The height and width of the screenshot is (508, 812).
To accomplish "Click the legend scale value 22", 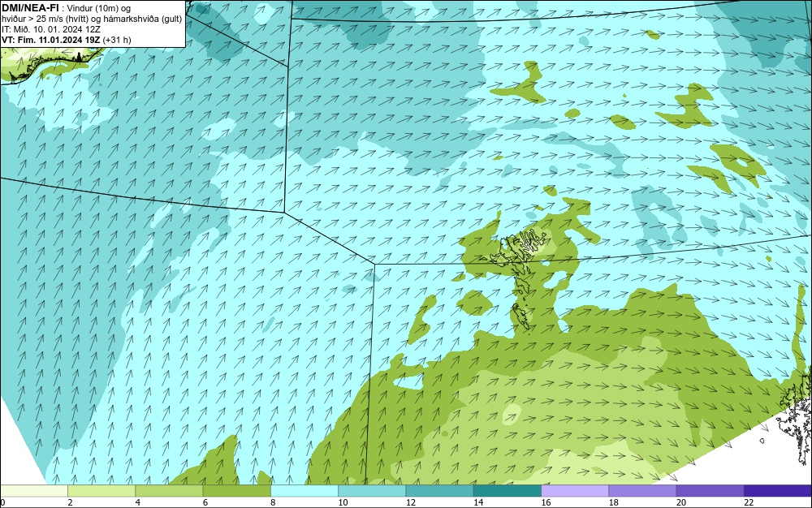I will [x=749, y=502].
